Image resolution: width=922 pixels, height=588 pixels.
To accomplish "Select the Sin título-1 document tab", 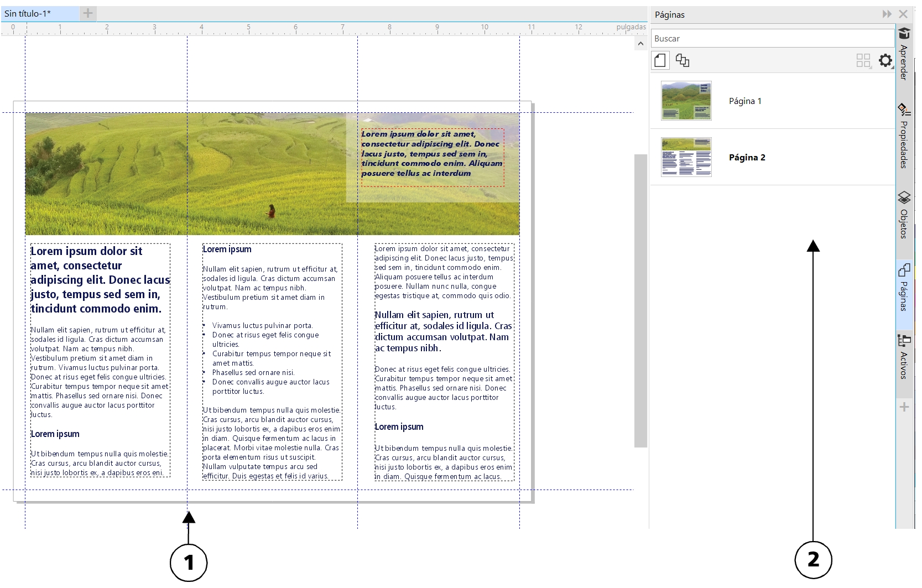I will [39, 13].
